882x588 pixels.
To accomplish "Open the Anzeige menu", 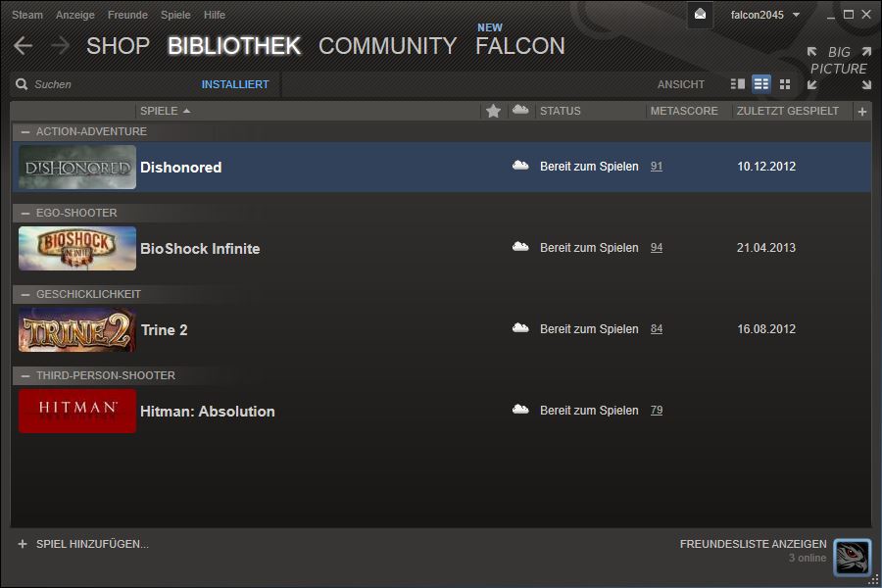I will [75, 16].
